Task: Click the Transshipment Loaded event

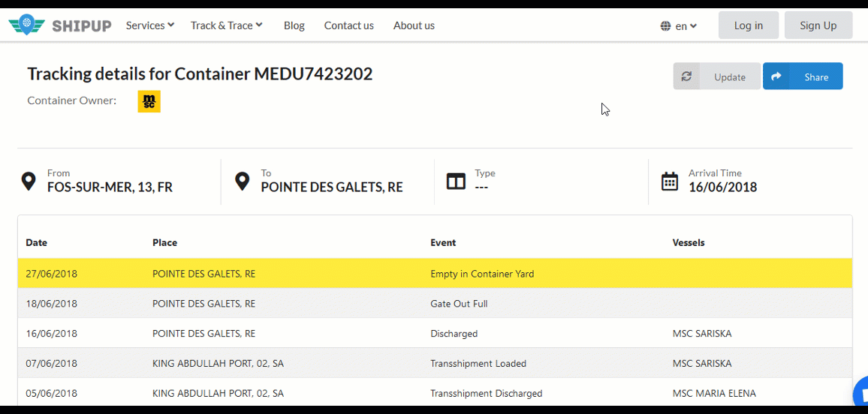Action: click(x=478, y=363)
